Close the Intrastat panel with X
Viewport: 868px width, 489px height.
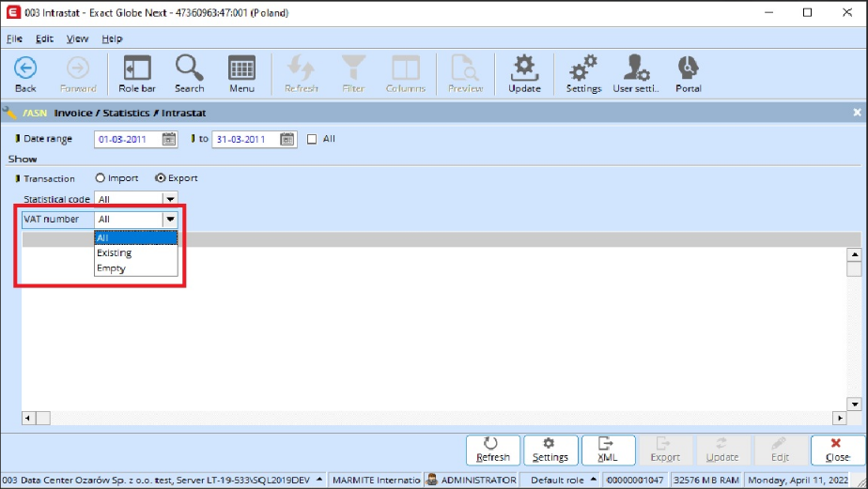[857, 113]
